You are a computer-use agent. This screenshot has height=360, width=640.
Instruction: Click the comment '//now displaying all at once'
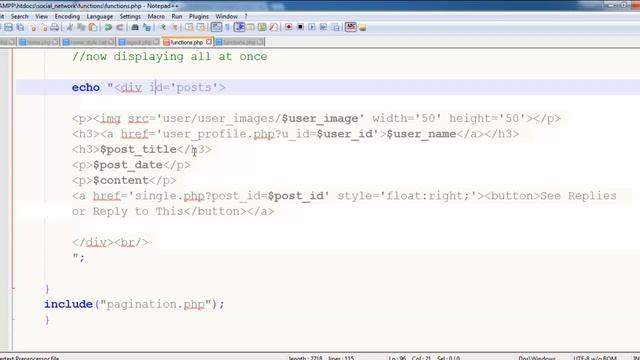[170, 56]
